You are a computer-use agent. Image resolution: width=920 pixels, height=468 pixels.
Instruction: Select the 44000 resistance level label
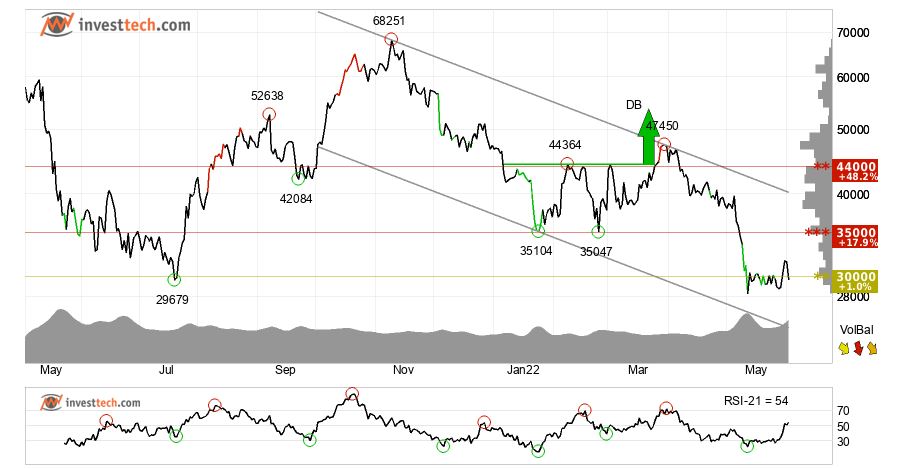coord(857,171)
